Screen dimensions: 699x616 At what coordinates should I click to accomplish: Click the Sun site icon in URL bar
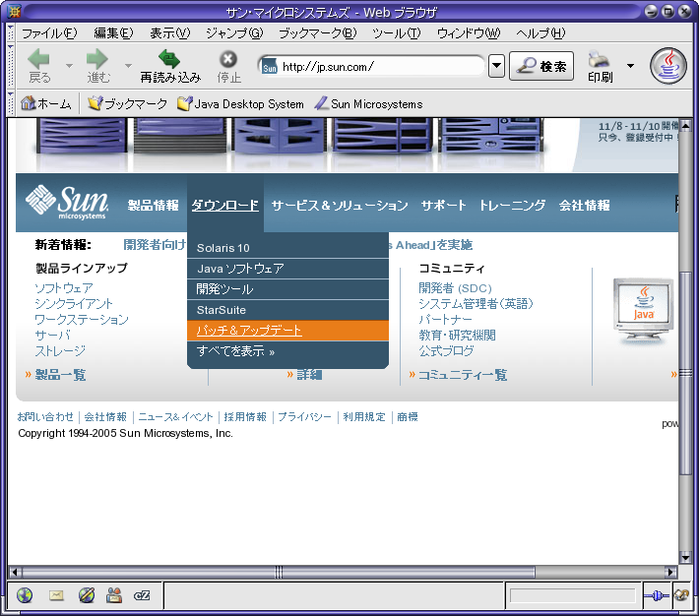[269, 66]
